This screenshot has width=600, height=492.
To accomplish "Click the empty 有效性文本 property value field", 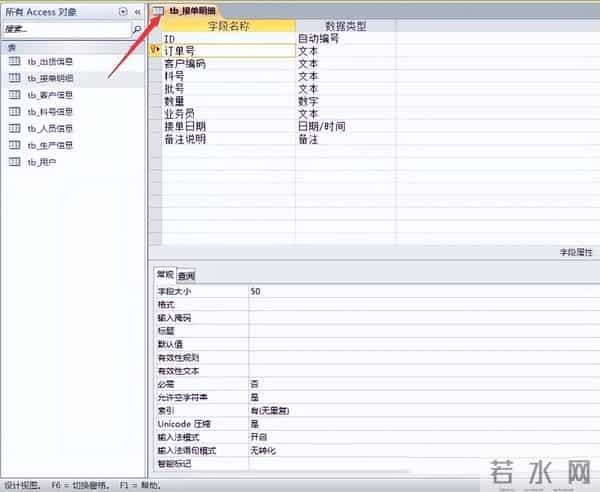I will 424,371.
